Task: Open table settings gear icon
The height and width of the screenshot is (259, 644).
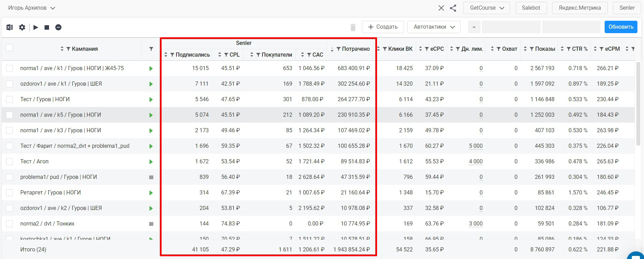Action: tap(22, 27)
